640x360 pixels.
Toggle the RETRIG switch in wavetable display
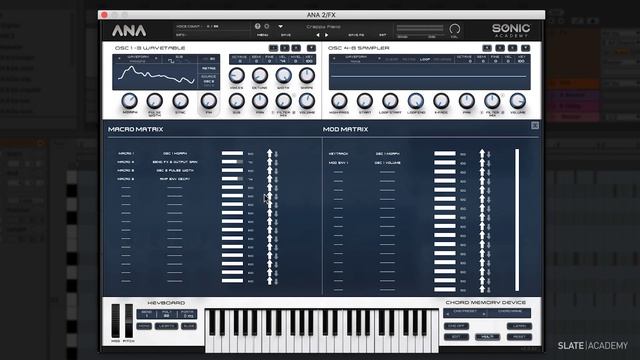tap(209, 68)
